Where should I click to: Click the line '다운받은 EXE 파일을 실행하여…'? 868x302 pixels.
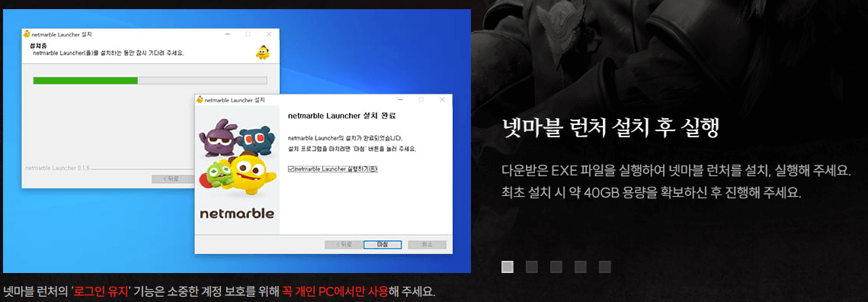pyautogui.click(x=675, y=171)
